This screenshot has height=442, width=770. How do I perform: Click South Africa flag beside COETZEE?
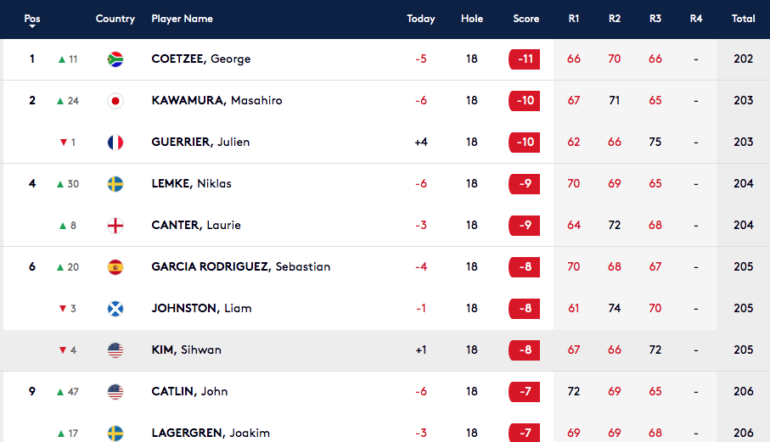click(x=115, y=59)
